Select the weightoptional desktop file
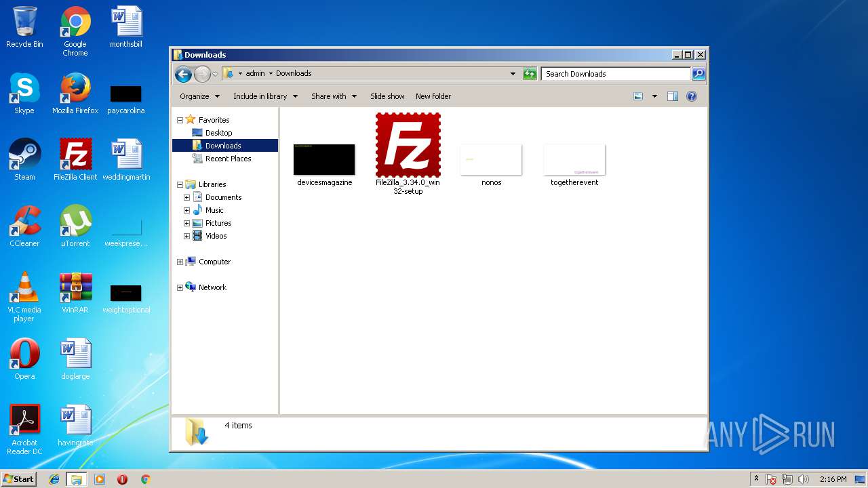 click(126, 299)
